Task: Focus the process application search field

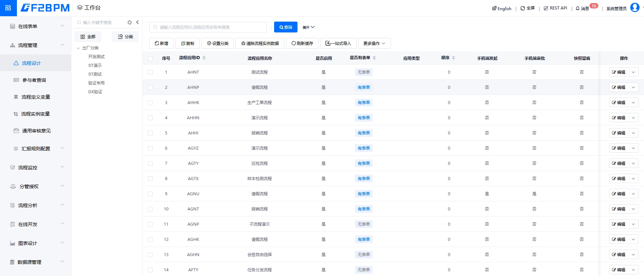Action: [208, 27]
